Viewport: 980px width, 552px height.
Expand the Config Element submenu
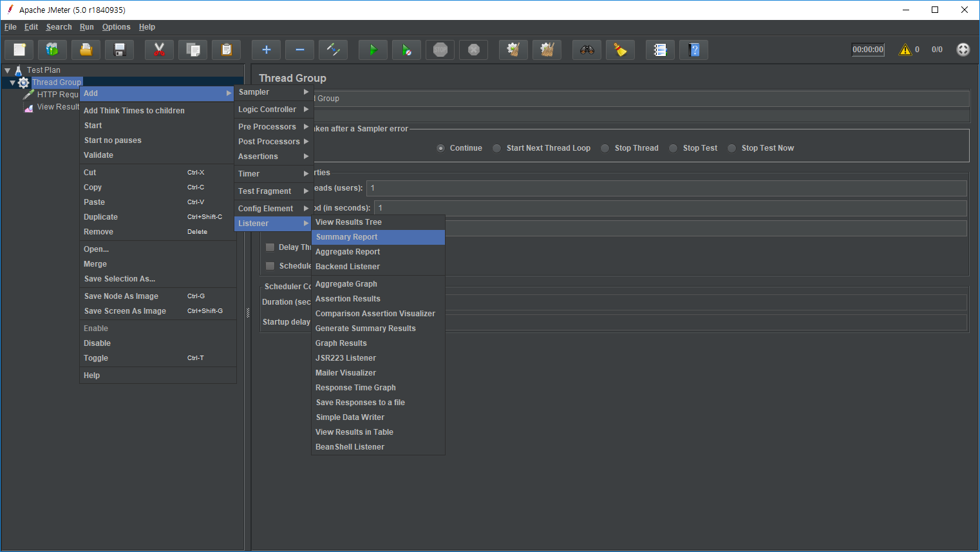tap(274, 209)
